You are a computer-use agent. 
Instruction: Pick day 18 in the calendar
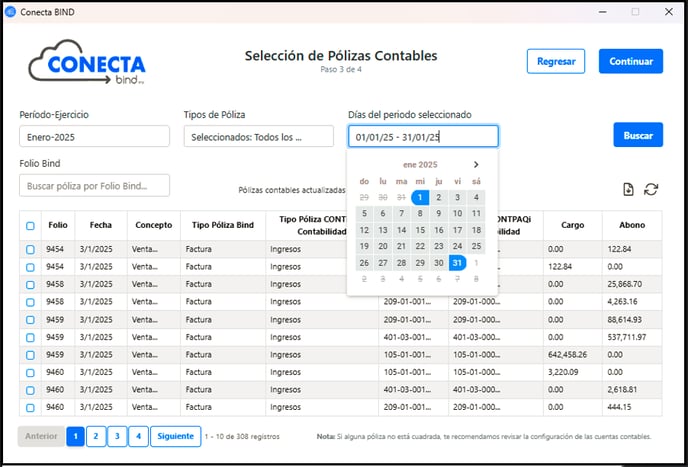[476, 230]
